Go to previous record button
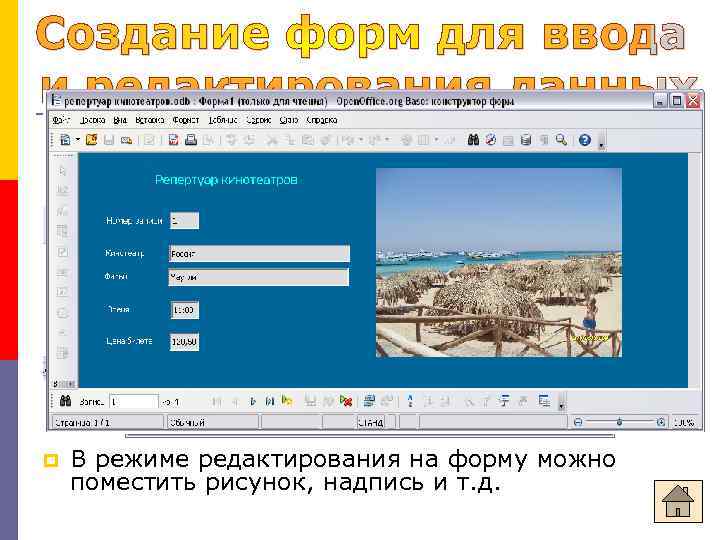 coord(235,402)
